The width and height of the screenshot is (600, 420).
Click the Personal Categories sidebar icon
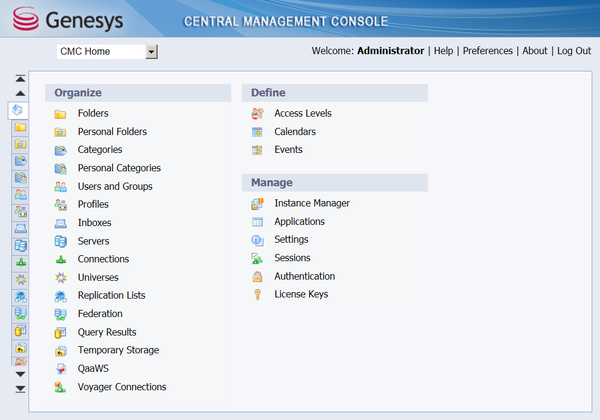[x=20, y=177]
